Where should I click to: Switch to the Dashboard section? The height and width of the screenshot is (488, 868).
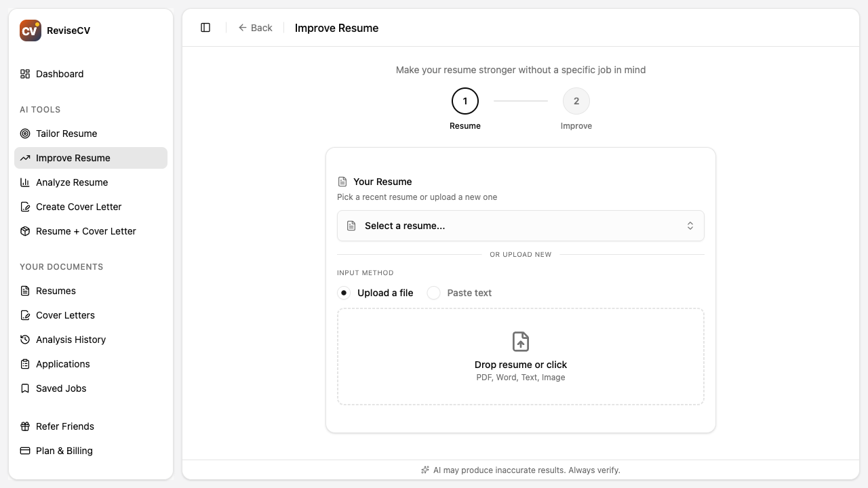coord(60,74)
